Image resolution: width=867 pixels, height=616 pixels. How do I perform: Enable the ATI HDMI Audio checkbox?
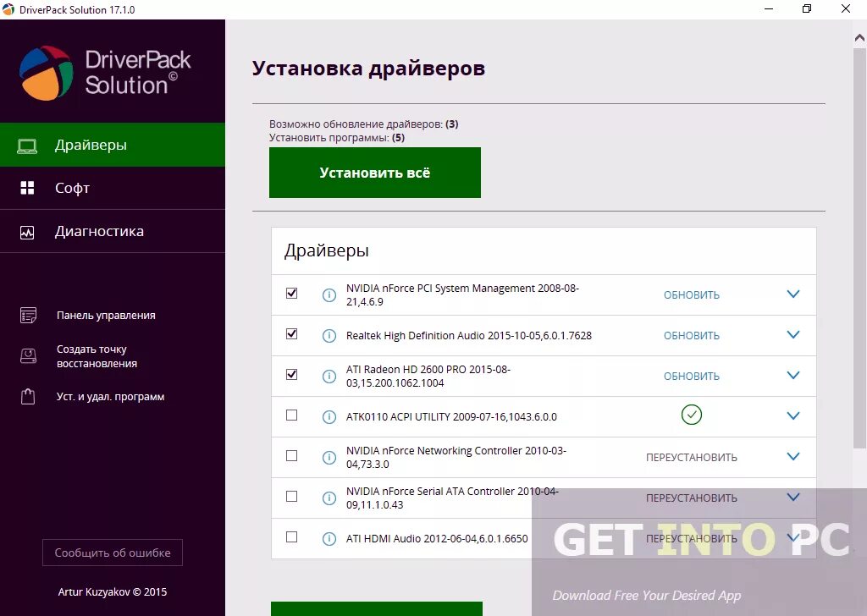point(291,538)
